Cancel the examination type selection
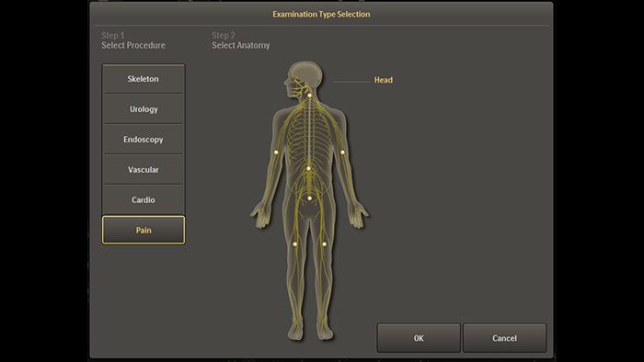 504,338
